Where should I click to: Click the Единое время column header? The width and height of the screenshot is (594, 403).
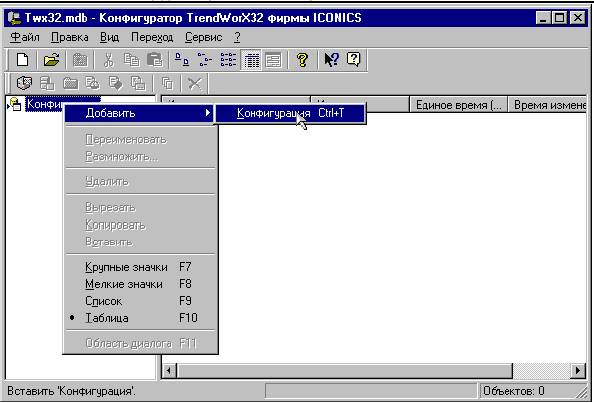(458, 105)
